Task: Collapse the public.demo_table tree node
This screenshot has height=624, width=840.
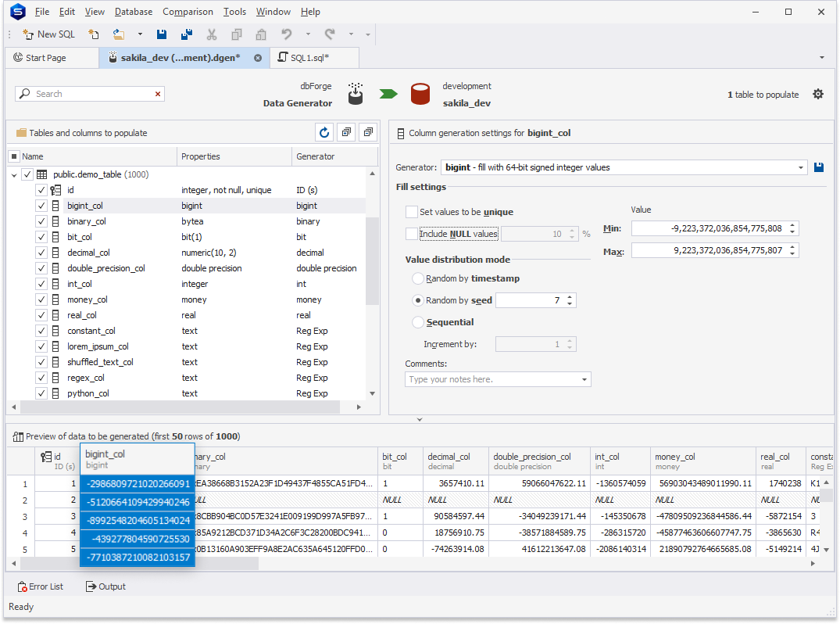Action: [13, 175]
